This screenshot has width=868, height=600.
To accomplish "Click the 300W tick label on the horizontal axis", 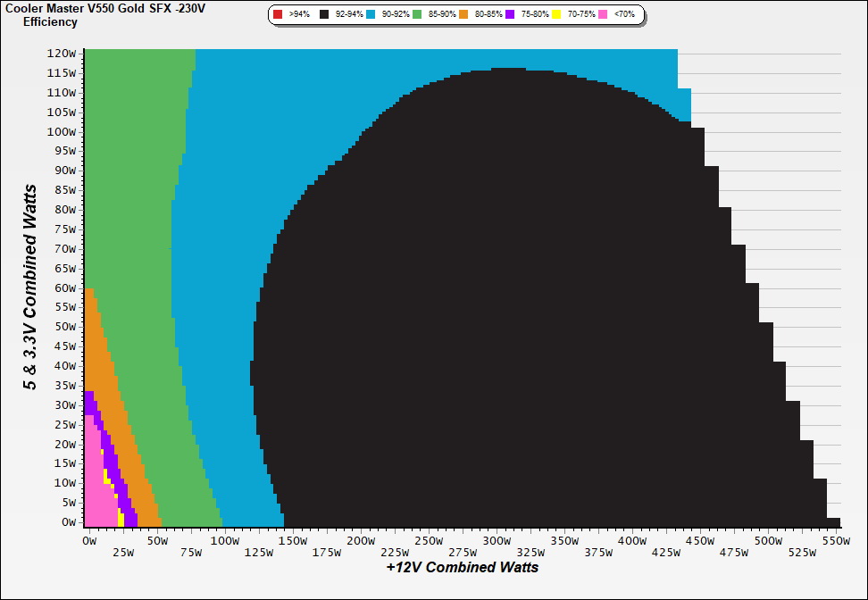I will (496, 541).
